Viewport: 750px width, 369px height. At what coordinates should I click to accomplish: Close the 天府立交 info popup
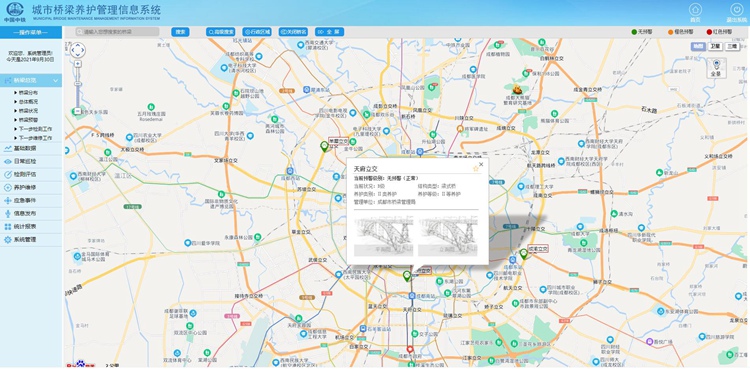[x=481, y=164]
